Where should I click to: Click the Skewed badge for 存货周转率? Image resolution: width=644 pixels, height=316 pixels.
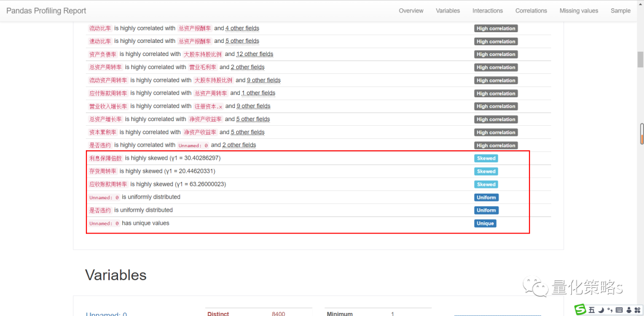point(487,171)
